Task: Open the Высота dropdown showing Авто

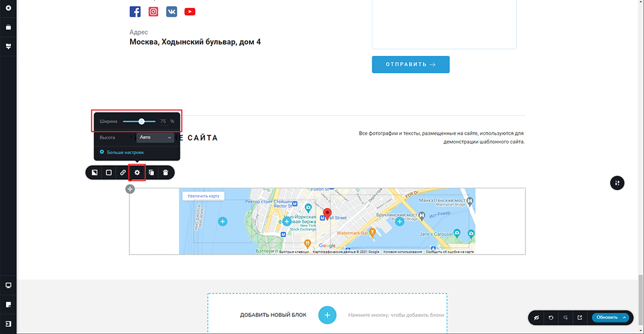Action: pyautogui.click(x=156, y=137)
